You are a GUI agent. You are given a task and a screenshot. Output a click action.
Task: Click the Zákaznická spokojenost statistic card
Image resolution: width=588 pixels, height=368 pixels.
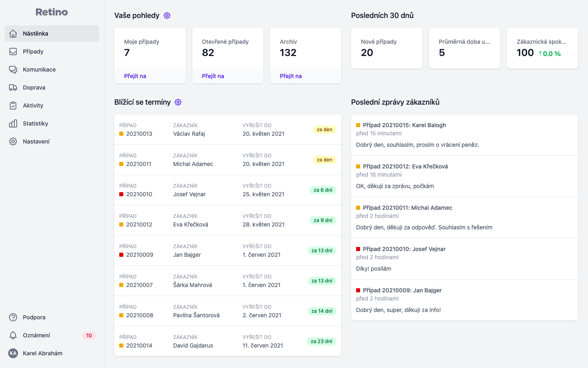(542, 48)
